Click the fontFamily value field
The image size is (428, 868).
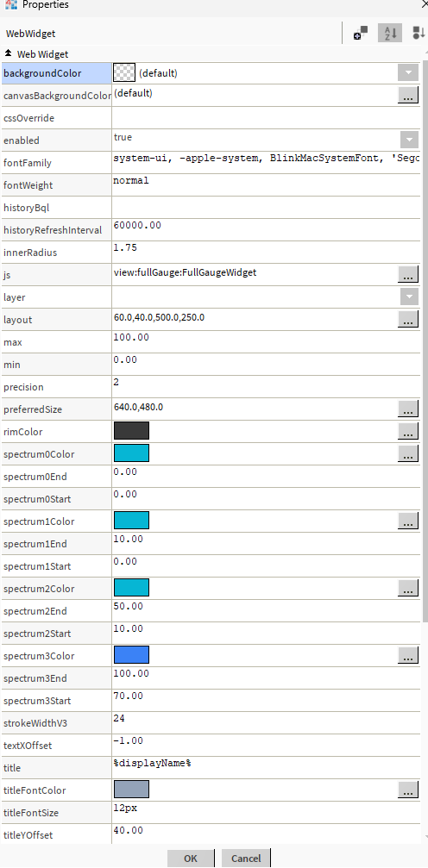266,162
